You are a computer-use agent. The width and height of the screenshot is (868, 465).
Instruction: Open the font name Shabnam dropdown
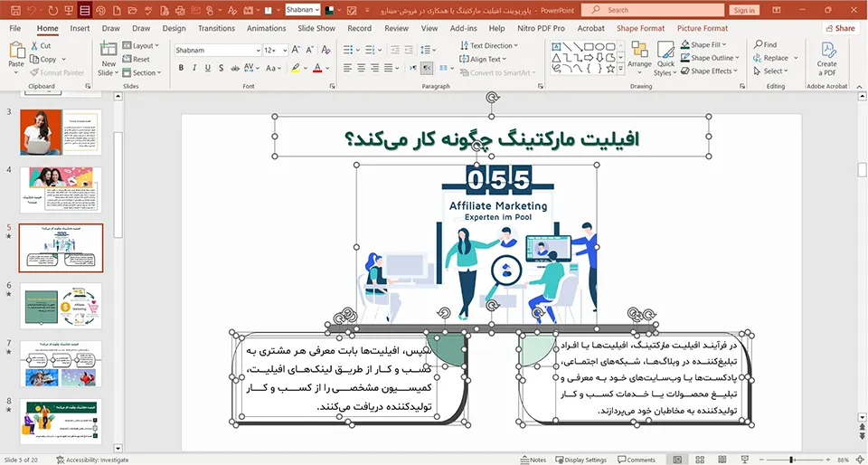coord(259,50)
